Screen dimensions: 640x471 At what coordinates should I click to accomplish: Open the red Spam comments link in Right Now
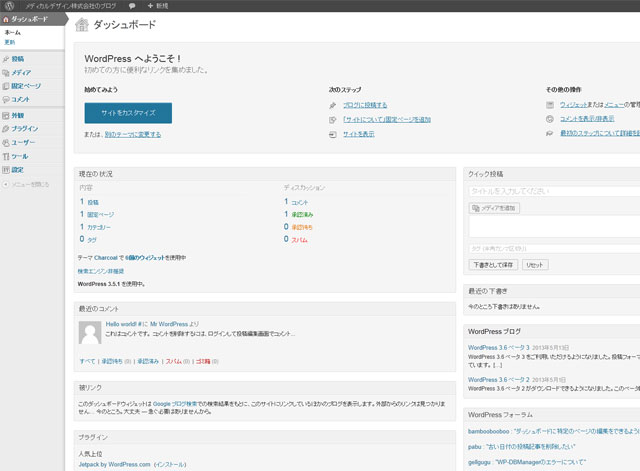coord(299,240)
